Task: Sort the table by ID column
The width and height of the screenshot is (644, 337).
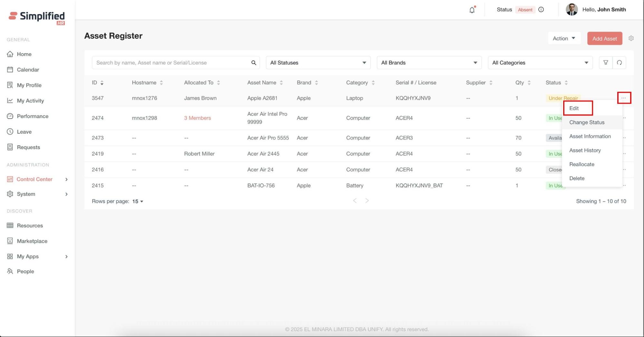Action: coord(102,83)
